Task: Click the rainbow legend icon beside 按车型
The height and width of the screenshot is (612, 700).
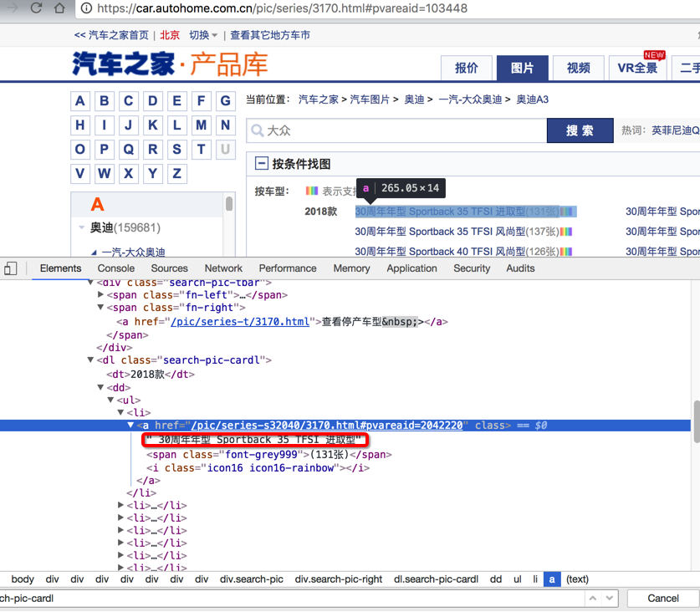Action: 312,191
